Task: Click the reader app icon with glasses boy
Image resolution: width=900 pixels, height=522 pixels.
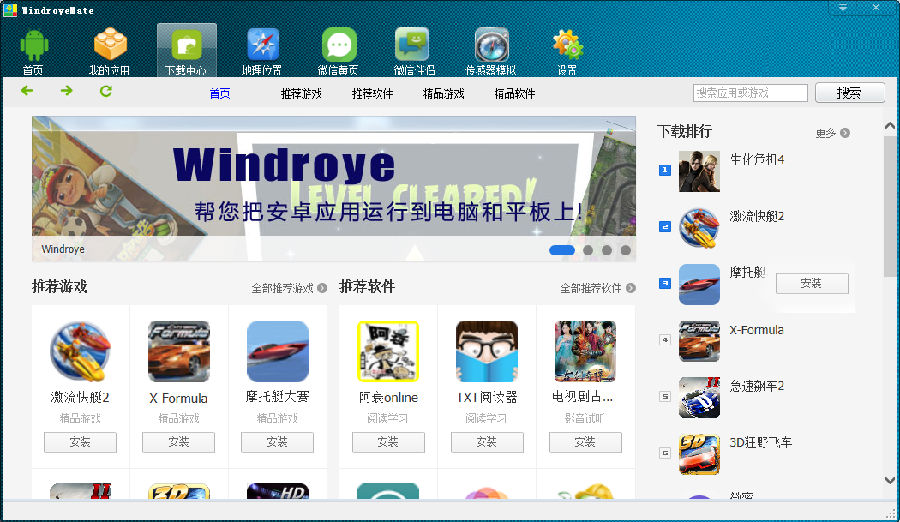Action: point(487,351)
